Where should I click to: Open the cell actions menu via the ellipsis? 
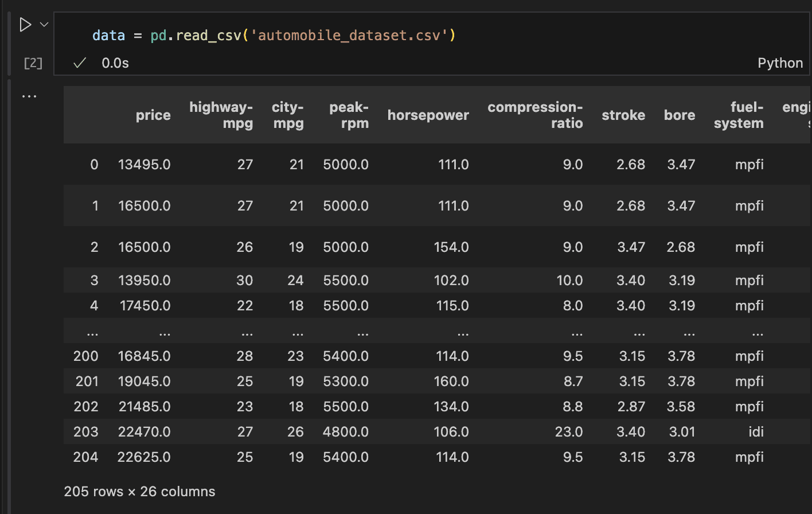pos(29,95)
